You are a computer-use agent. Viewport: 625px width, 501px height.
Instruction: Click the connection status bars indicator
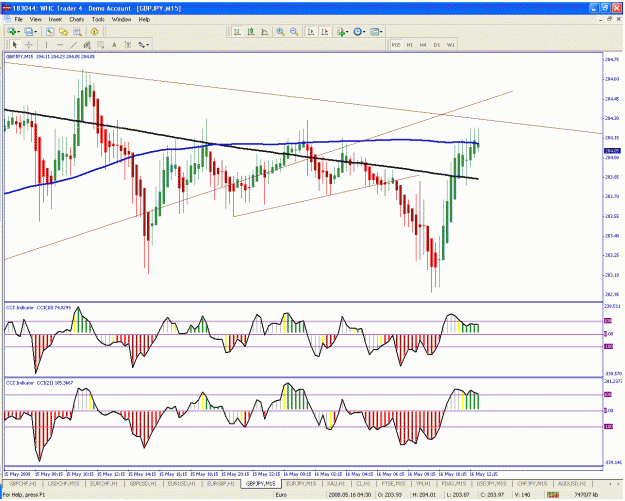point(553,495)
